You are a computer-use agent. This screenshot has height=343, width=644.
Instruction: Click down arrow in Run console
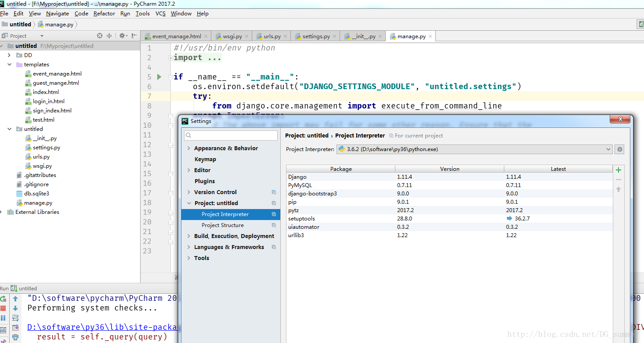point(15,308)
